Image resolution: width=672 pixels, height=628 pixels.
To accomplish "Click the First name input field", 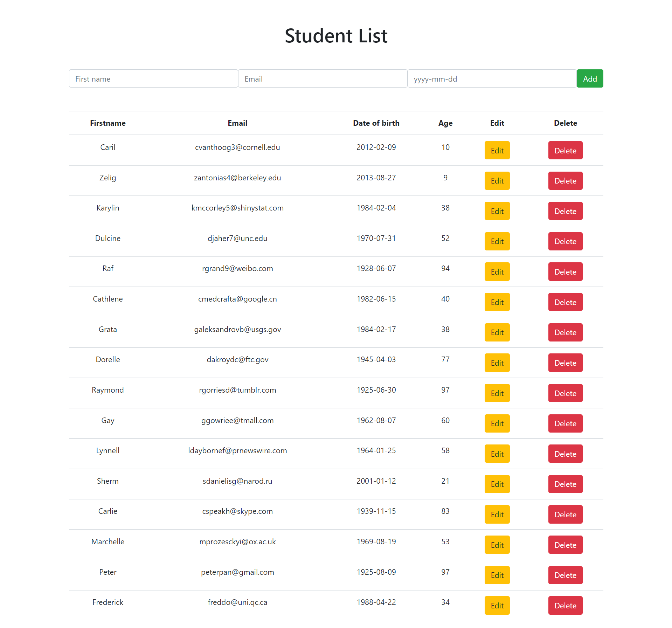I will point(153,78).
